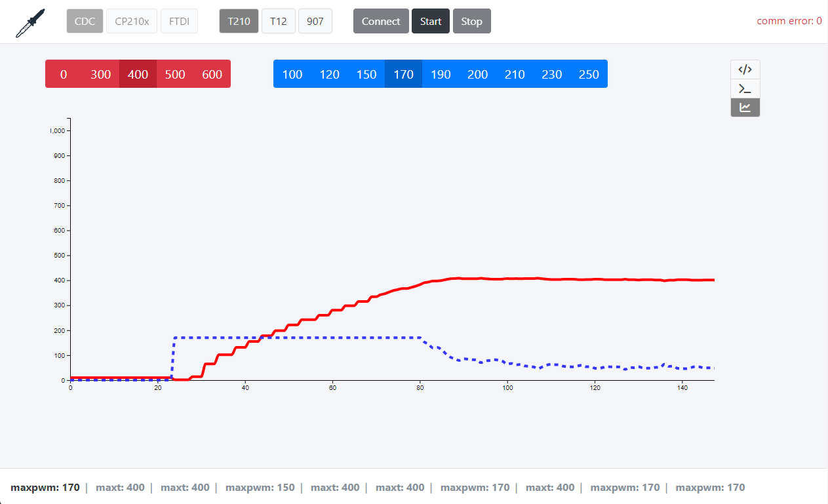Open the terminal console icon

coord(745,88)
